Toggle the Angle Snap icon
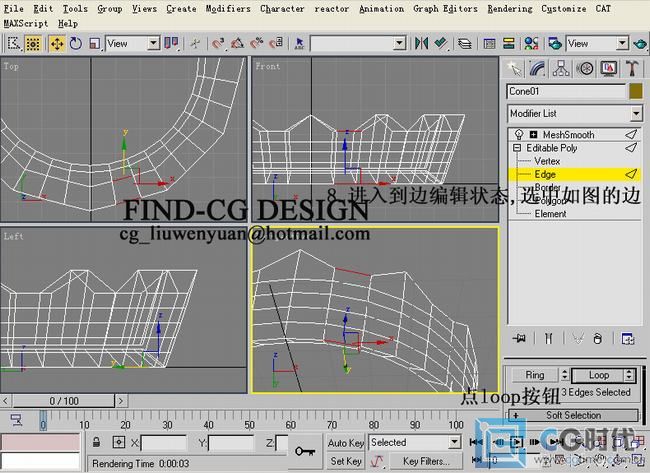The width and height of the screenshot is (650, 473). click(238, 43)
